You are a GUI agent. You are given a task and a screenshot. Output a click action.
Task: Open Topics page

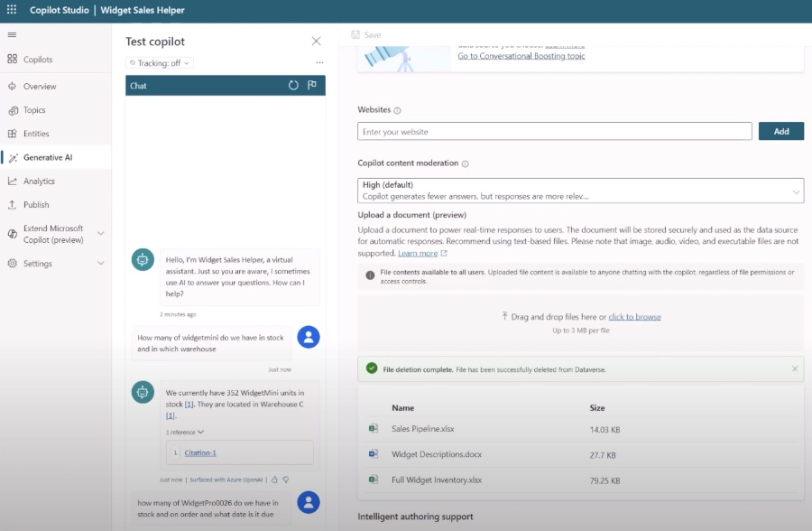[x=34, y=110]
